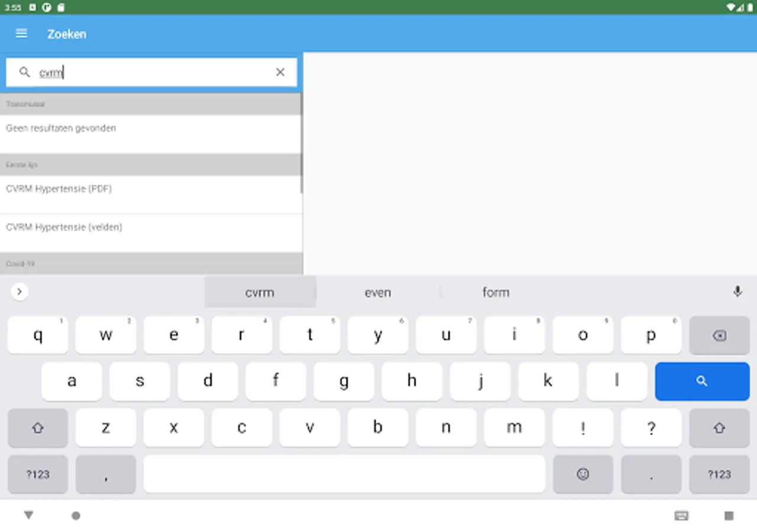Viewport: 757px width, 532px height.
Task: Tap the question mark key
Action: (x=651, y=428)
